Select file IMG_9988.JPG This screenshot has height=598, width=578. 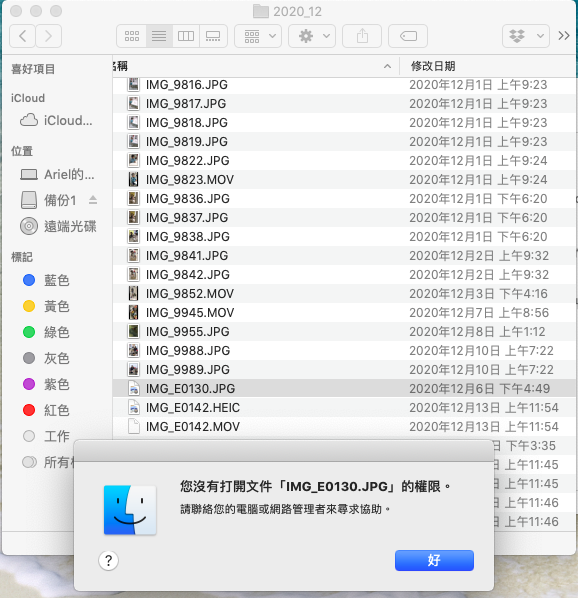(344, 350)
